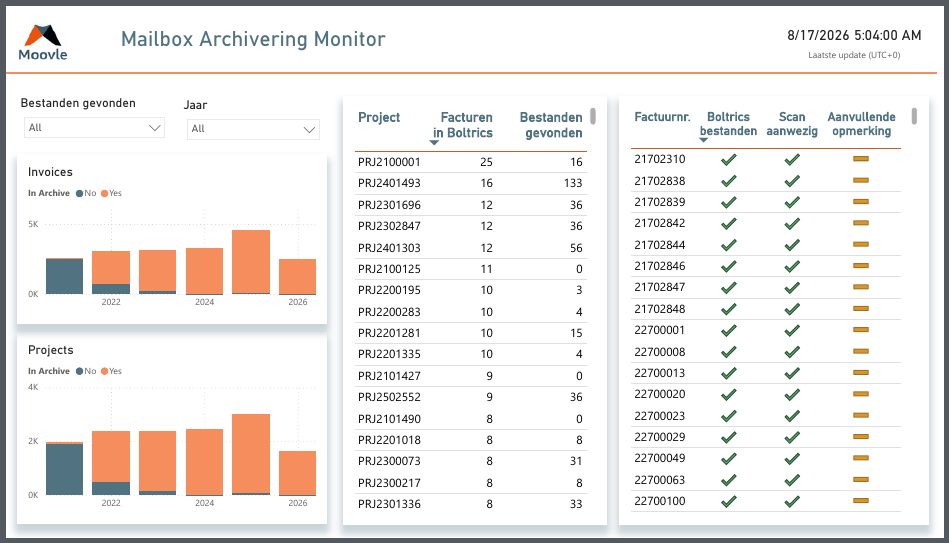Click the invoice table scrollbar

914,116
